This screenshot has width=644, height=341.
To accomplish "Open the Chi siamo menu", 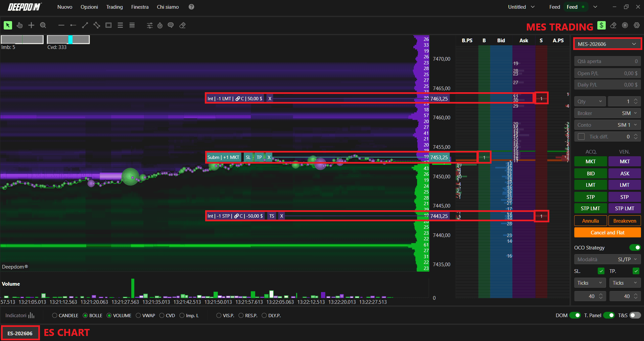I will pos(168,7).
